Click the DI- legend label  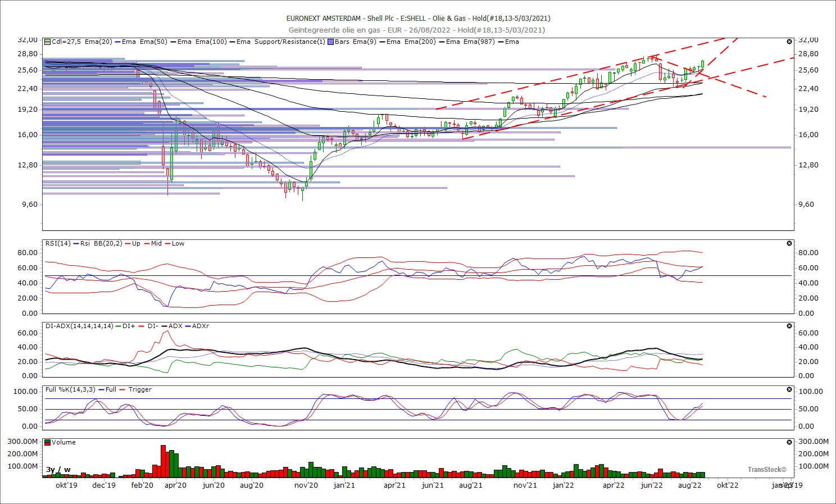point(152,326)
